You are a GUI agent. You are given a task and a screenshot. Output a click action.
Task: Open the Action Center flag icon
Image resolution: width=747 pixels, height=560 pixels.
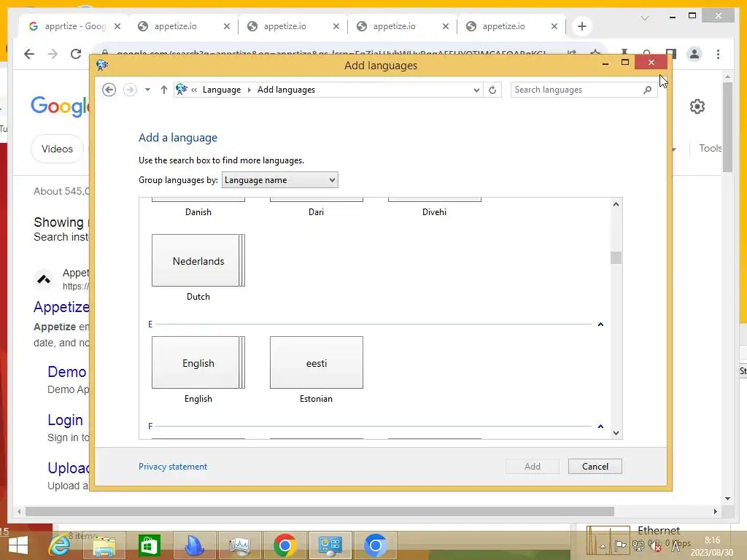(620, 545)
